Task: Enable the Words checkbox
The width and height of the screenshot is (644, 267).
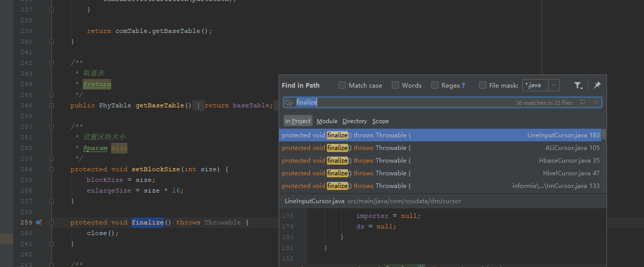Action: [x=395, y=86]
